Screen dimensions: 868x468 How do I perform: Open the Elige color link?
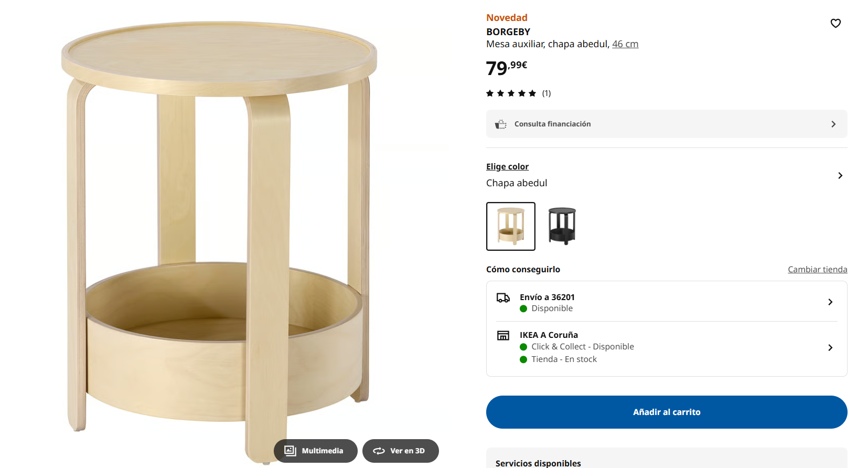click(507, 166)
